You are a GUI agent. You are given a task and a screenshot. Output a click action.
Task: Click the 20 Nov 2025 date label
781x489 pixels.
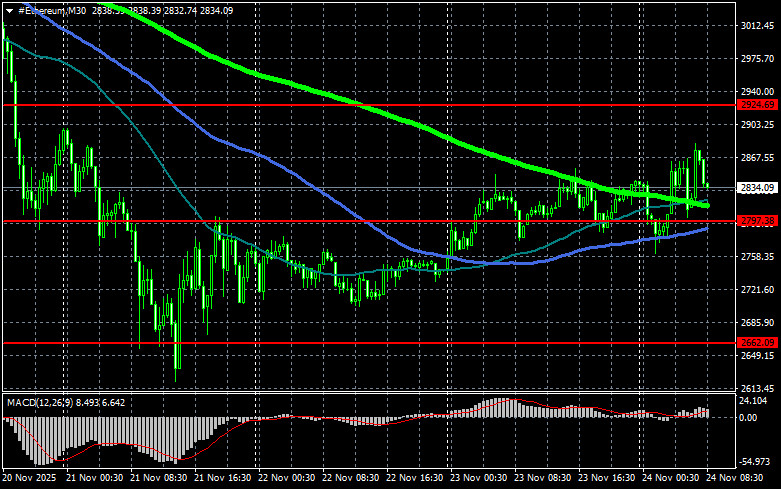click(x=29, y=478)
